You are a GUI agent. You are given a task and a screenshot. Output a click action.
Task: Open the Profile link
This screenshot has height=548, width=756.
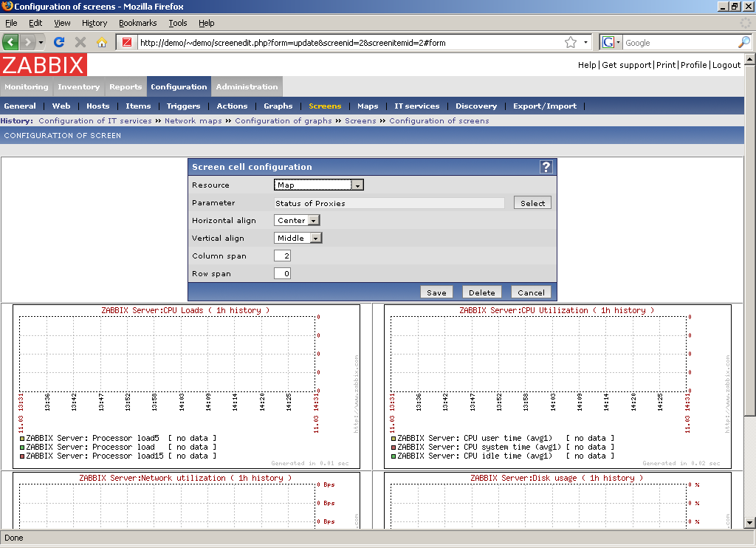[x=694, y=65]
